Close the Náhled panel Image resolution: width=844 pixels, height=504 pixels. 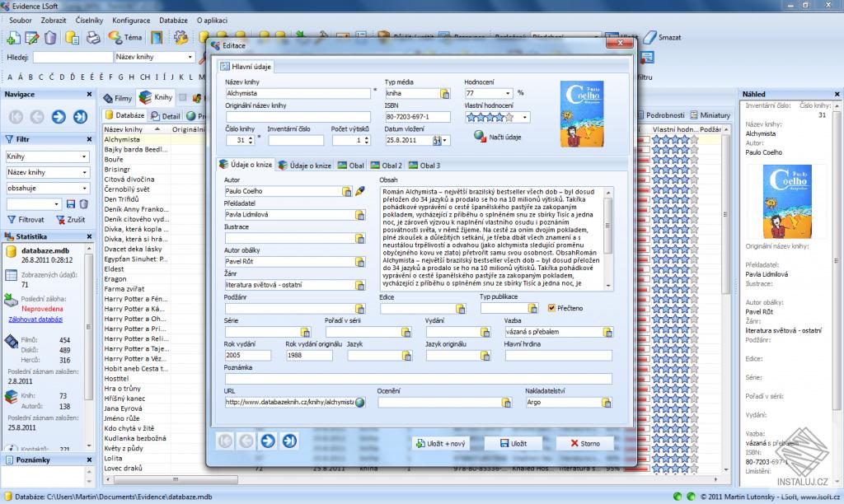pyautogui.click(x=837, y=94)
